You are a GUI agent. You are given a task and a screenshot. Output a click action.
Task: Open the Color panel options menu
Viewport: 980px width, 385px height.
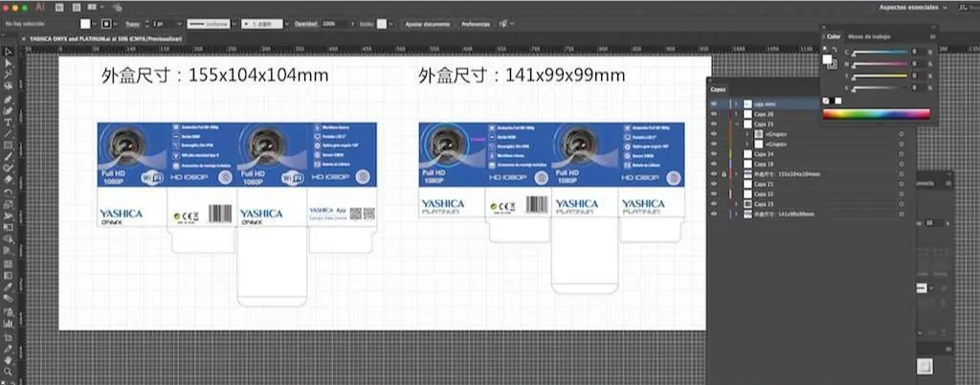pos(932,35)
